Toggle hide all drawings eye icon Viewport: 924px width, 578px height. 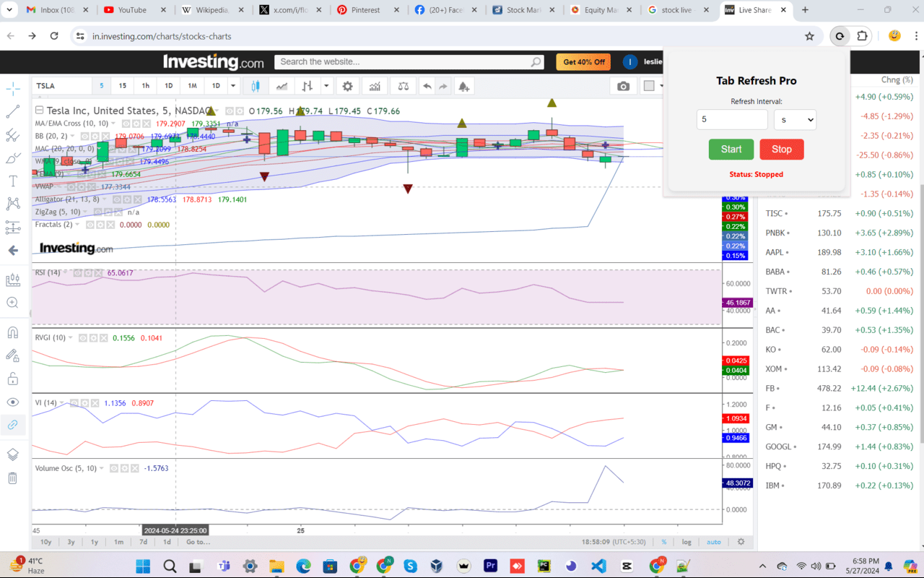tap(13, 402)
